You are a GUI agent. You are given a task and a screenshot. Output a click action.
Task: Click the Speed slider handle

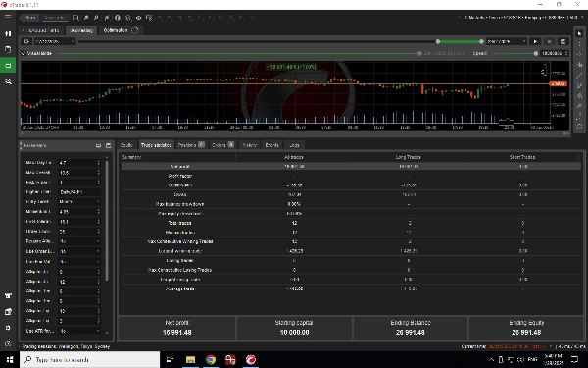pos(536,53)
